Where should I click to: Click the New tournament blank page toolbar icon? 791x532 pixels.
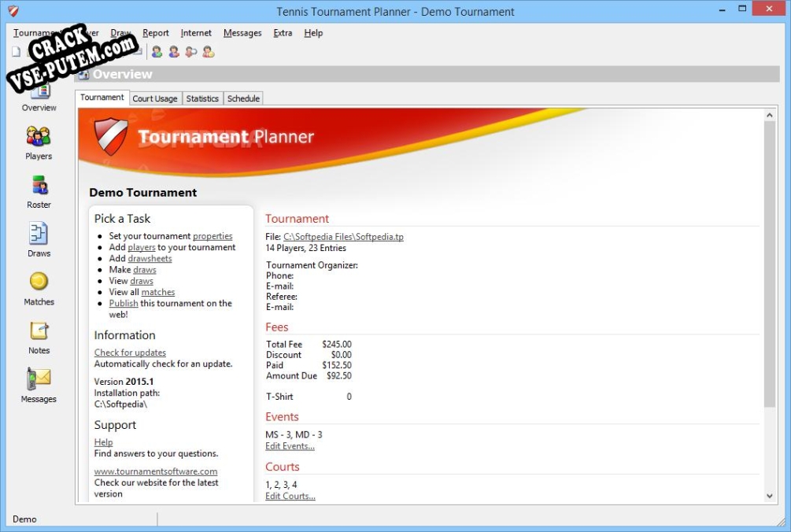coord(17,51)
